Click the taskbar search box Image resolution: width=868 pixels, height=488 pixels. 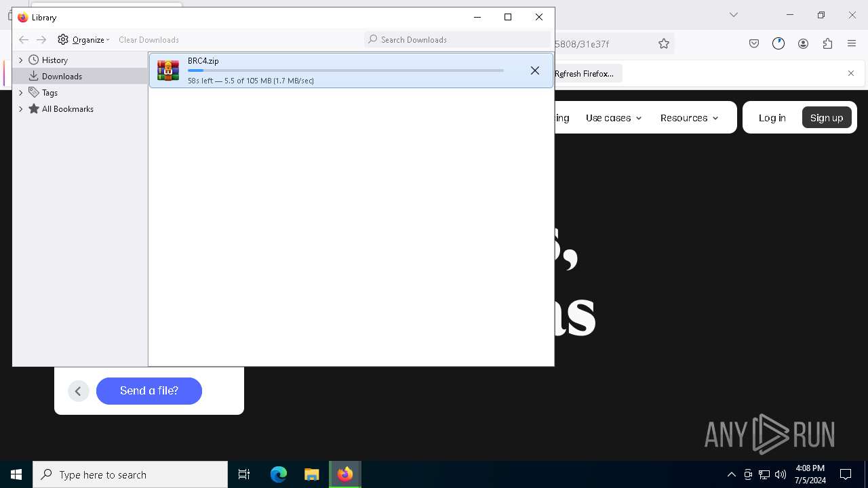pos(130,474)
